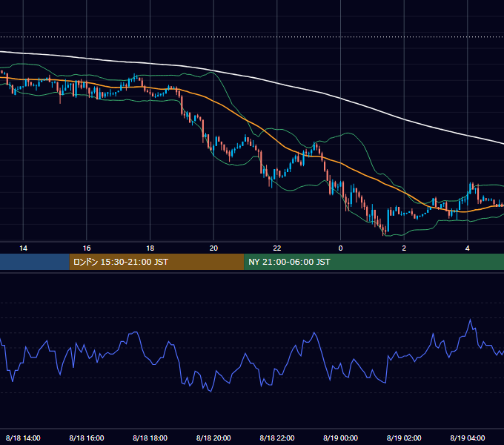The width and height of the screenshot is (504, 445).
Task: Click the 8/19 04:00 date label
Action: pyautogui.click(x=468, y=438)
